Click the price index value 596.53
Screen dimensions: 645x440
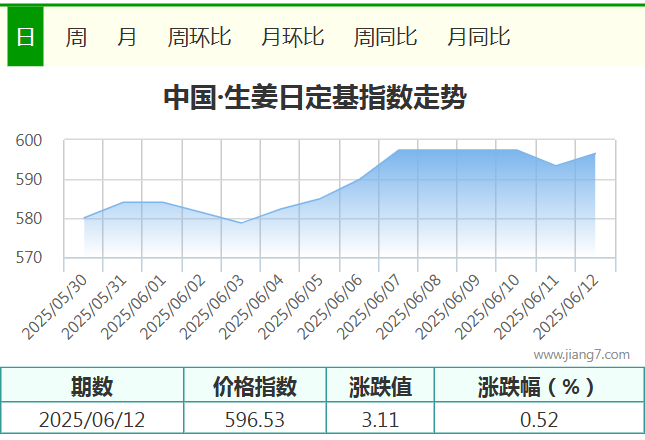pos(255,420)
